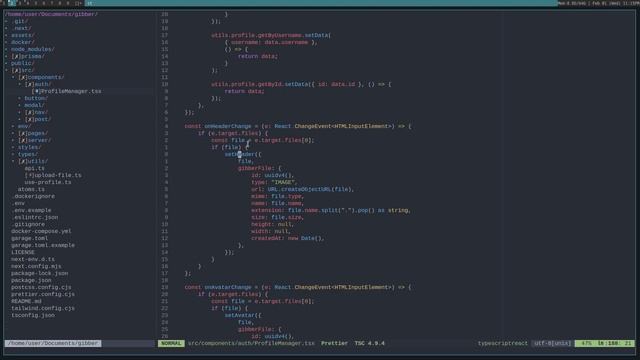Screen dimensions: 640x360
Task: Open the styles folder
Action: 29,147
